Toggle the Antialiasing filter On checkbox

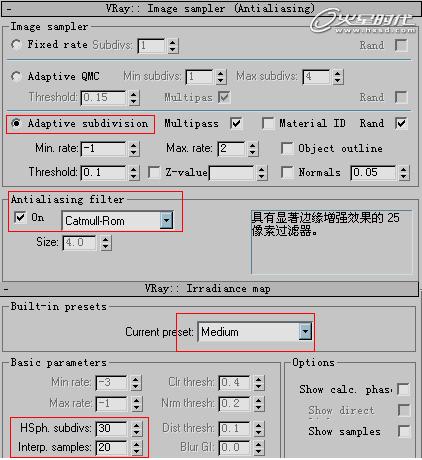[x=20, y=218]
